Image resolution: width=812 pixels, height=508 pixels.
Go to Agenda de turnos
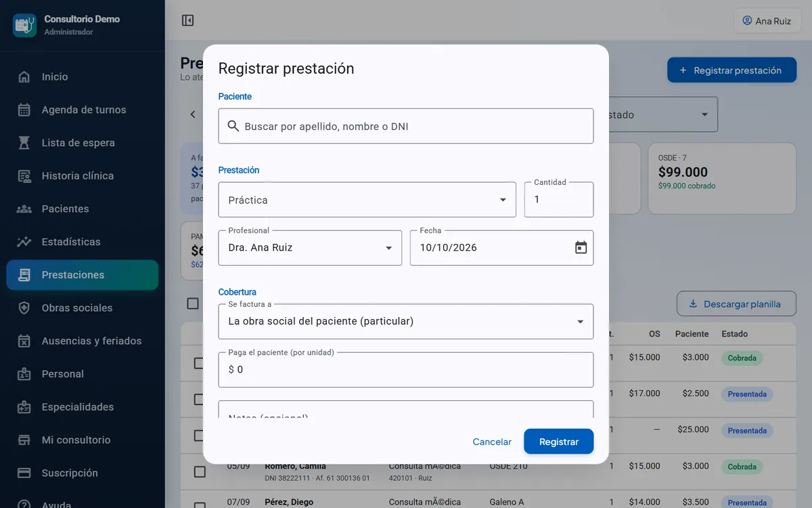coord(83,110)
